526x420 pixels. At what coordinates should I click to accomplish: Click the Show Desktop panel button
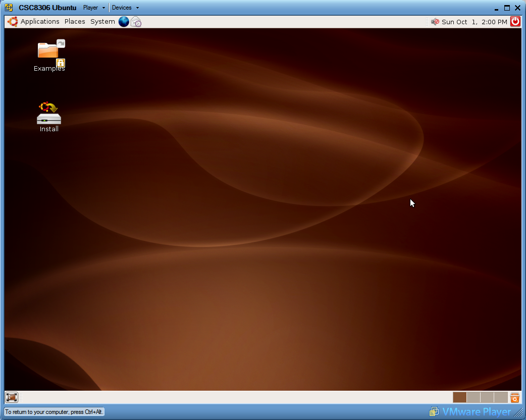click(12, 397)
